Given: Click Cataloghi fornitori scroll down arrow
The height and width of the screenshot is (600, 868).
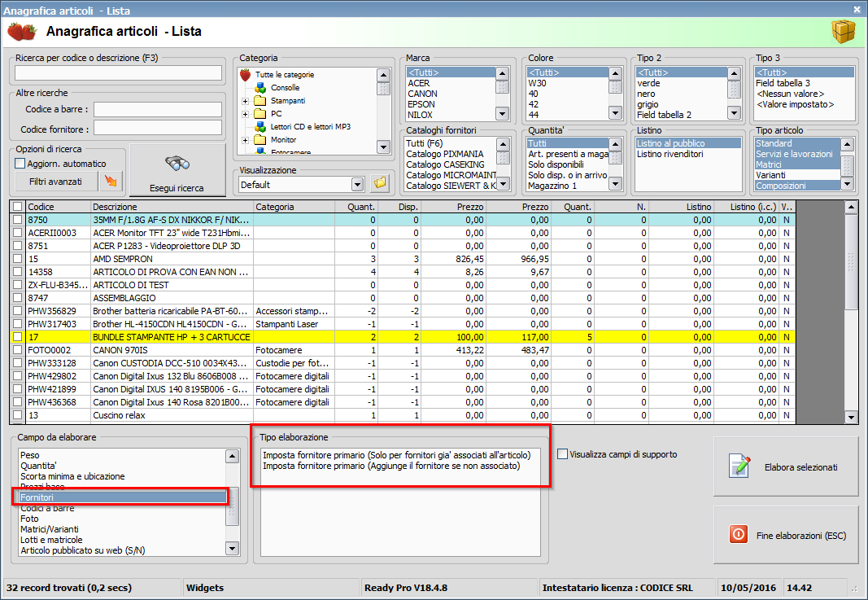Looking at the screenshot, I should (503, 183).
